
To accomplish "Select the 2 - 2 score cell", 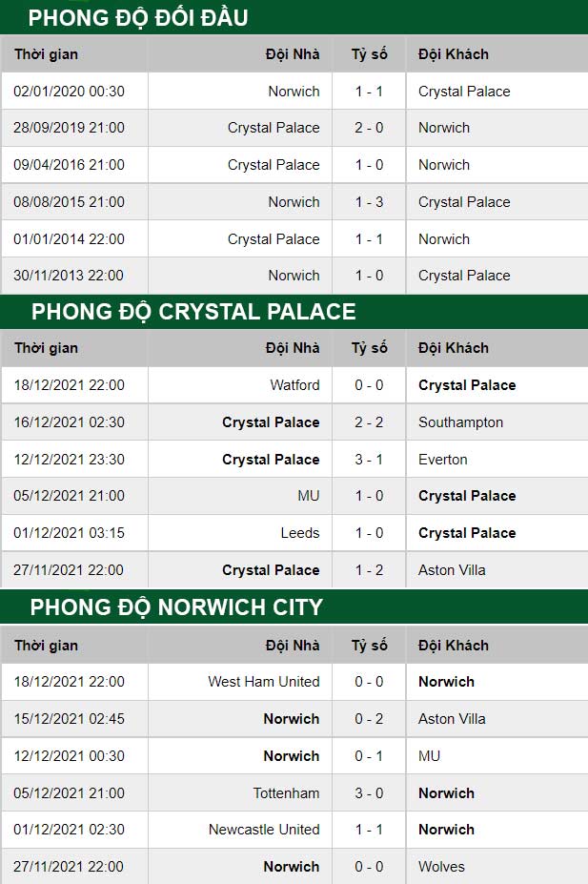I will [x=369, y=422].
